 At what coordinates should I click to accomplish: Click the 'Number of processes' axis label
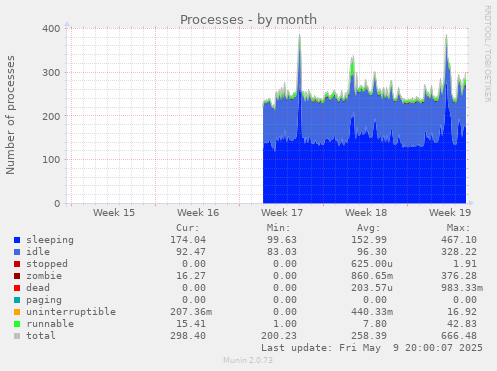10,115
